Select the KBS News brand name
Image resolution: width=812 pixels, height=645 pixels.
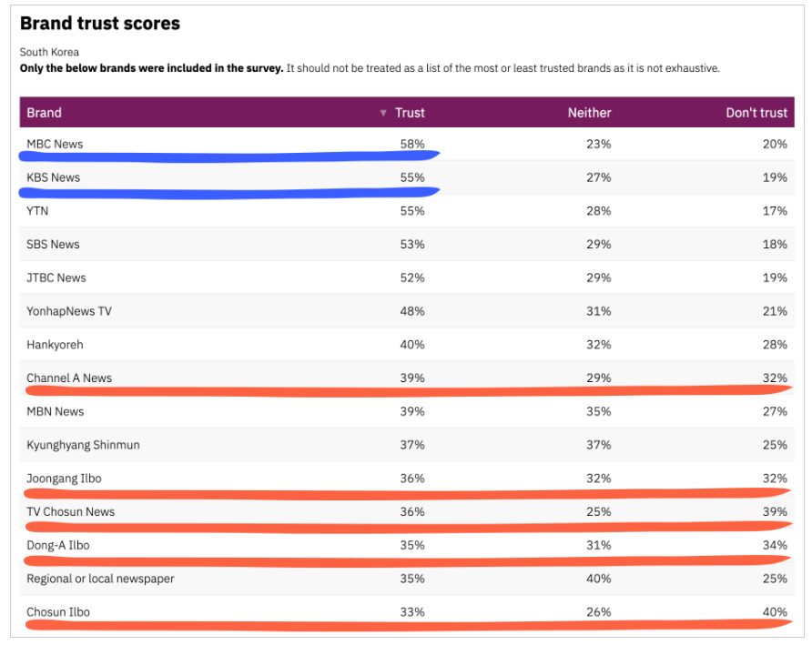coord(54,177)
